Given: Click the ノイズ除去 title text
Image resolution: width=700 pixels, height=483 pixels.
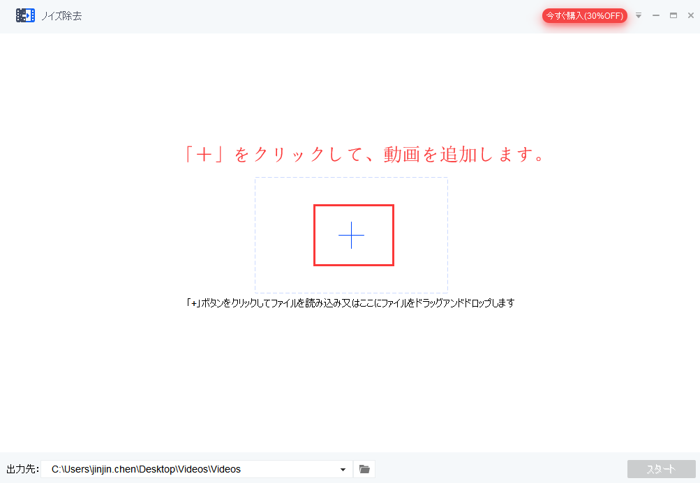Looking at the screenshot, I should 62,16.
